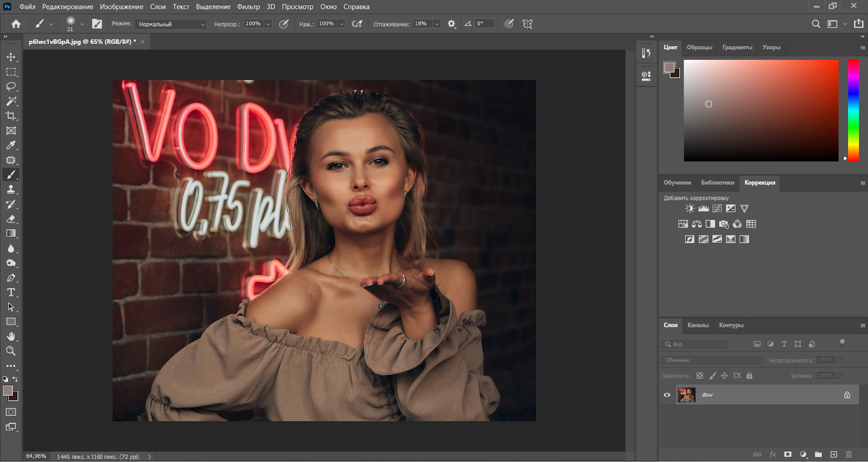Click foreground color in tools panel

8,391
